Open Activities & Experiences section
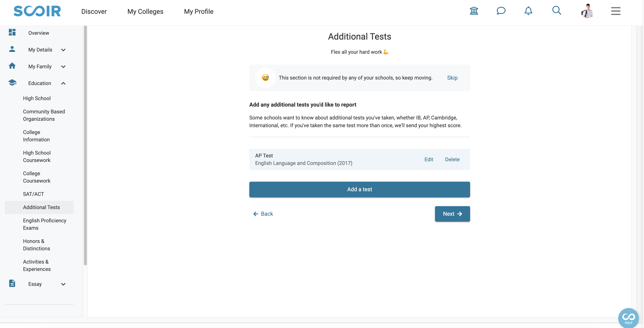 37,265
